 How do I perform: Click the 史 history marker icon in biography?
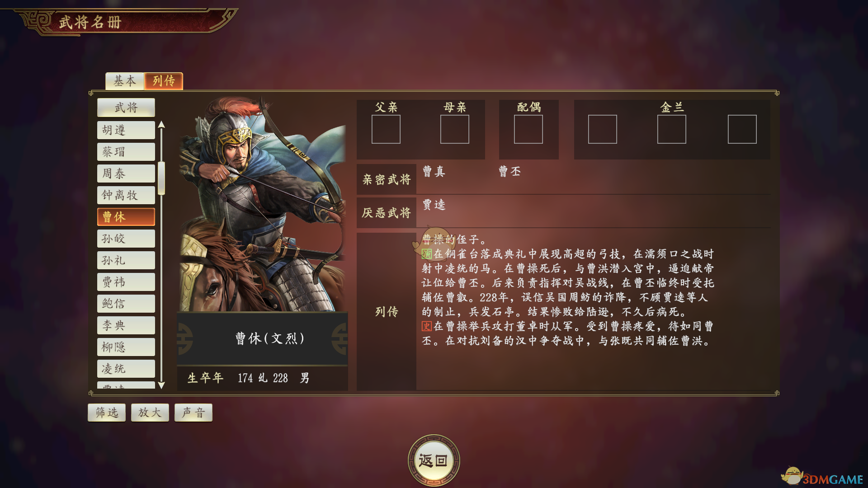[427, 326]
